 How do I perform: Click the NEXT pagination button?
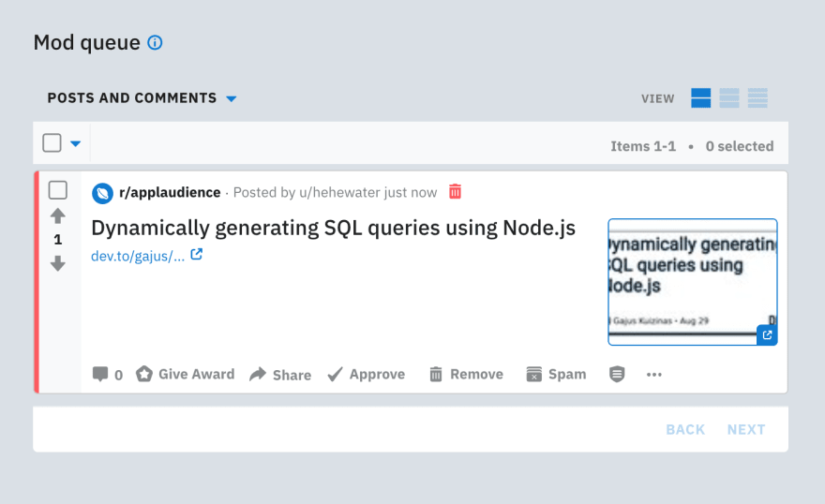point(746,430)
